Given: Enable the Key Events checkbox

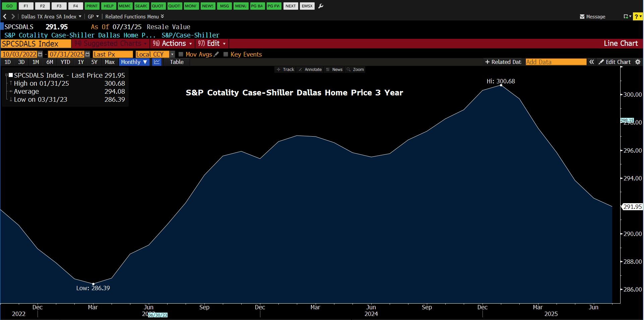Looking at the screenshot, I should [x=226, y=54].
